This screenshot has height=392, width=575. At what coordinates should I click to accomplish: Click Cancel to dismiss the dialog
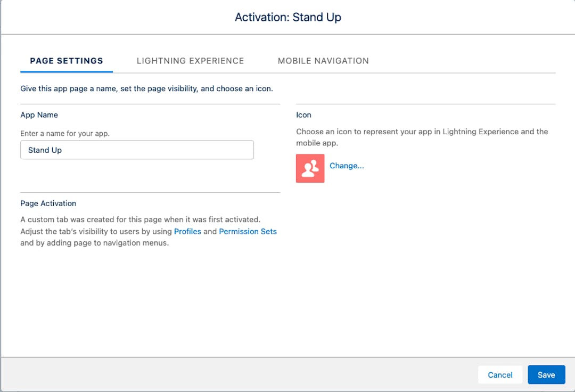pyautogui.click(x=500, y=374)
